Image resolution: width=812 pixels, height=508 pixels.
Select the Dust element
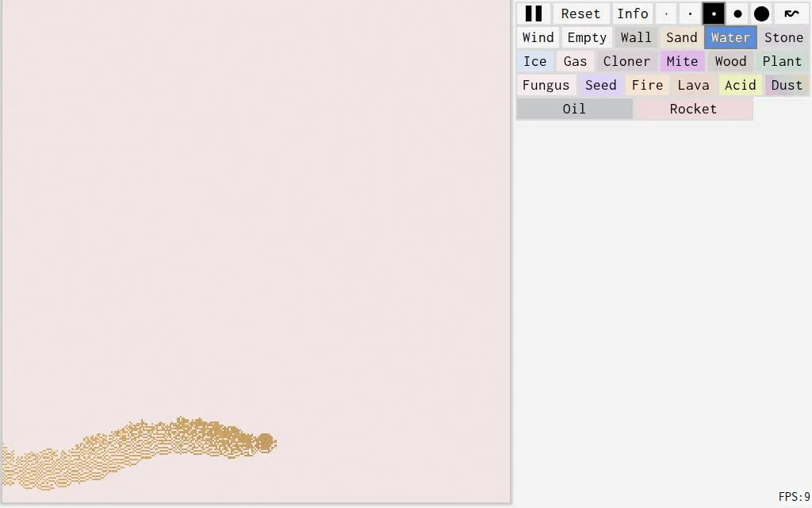pyautogui.click(x=787, y=85)
